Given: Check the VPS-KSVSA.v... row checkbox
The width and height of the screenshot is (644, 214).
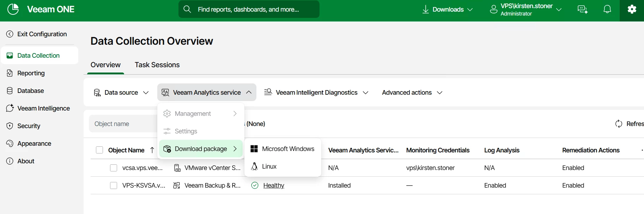Looking at the screenshot, I should 114,185.
